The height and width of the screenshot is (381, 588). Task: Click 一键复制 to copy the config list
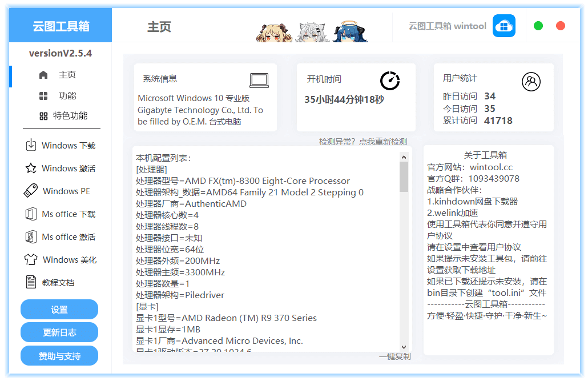coord(394,356)
